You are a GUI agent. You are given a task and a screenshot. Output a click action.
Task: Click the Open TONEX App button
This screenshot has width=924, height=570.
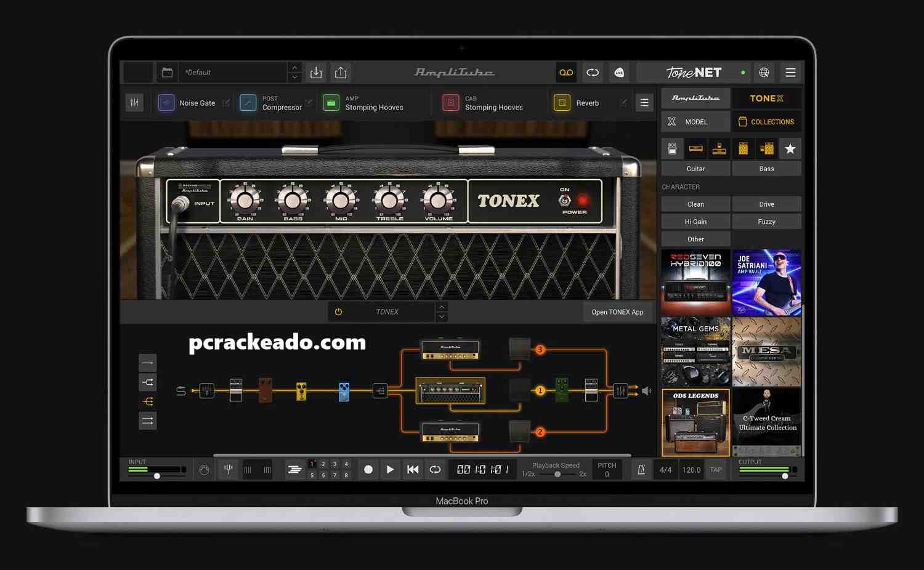(x=617, y=312)
